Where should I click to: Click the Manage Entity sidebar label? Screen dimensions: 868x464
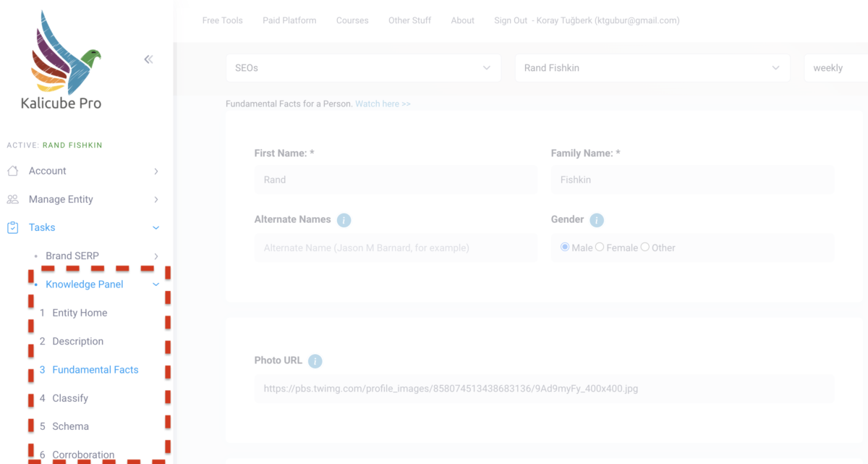point(61,199)
